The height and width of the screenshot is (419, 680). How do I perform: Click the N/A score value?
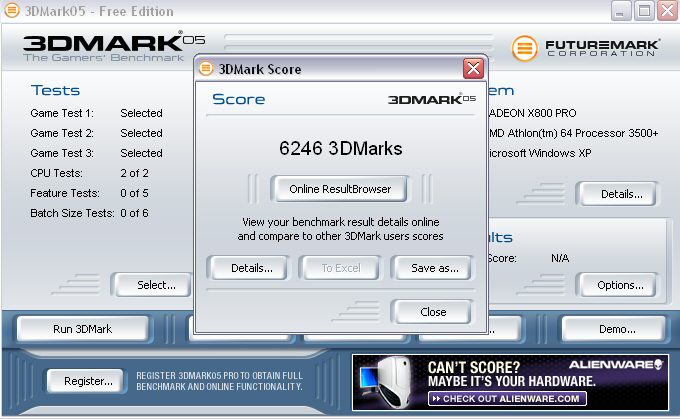560,258
